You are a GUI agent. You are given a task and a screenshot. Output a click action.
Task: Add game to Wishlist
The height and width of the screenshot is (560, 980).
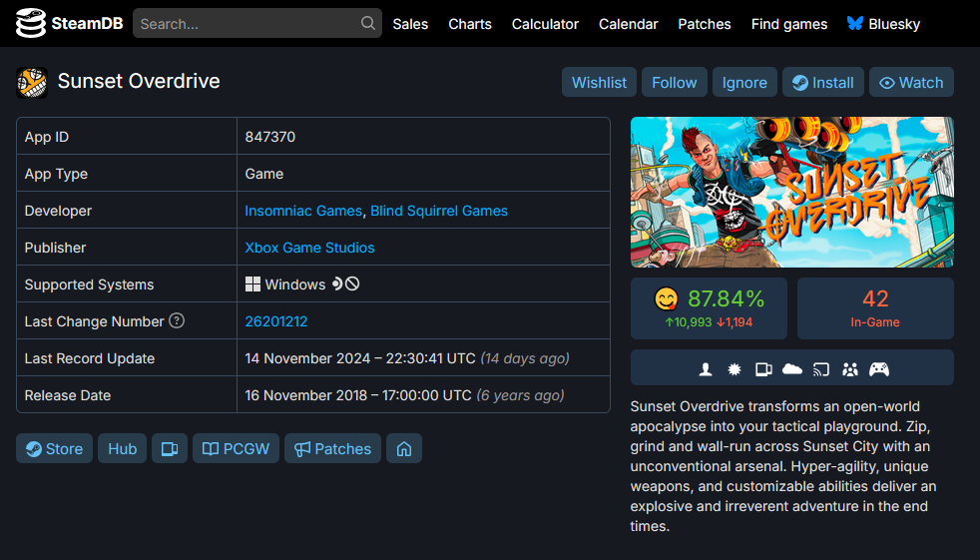(599, 82)
